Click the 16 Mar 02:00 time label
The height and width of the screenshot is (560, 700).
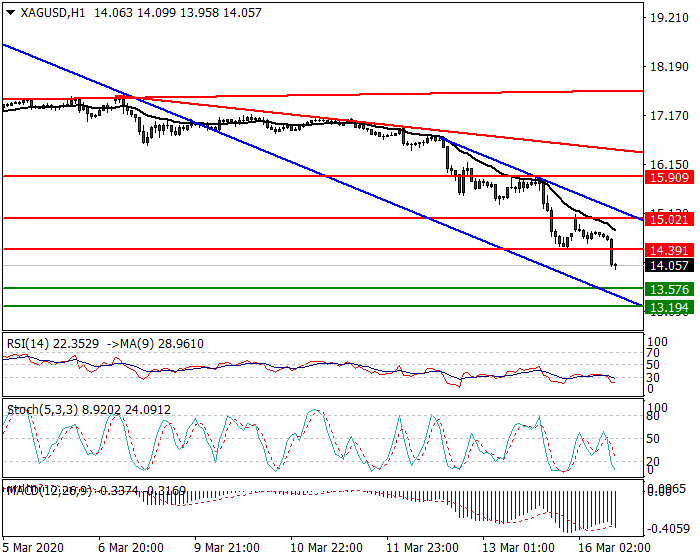[x=614, y=547]
